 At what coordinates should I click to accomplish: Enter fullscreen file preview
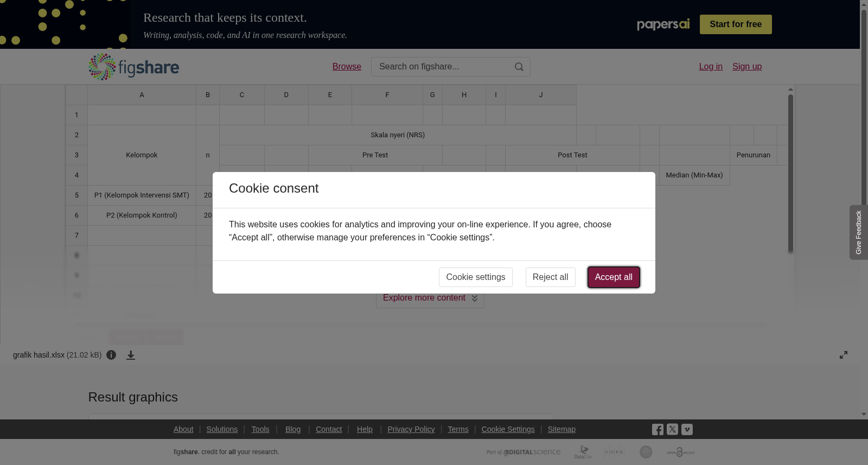click(x=844, y=355)
